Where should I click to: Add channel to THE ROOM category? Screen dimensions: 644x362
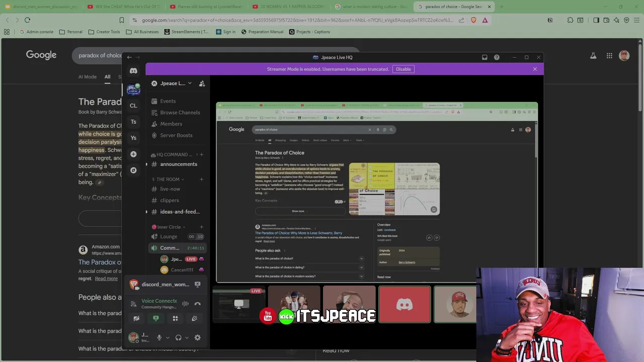(x=201, y=179)
